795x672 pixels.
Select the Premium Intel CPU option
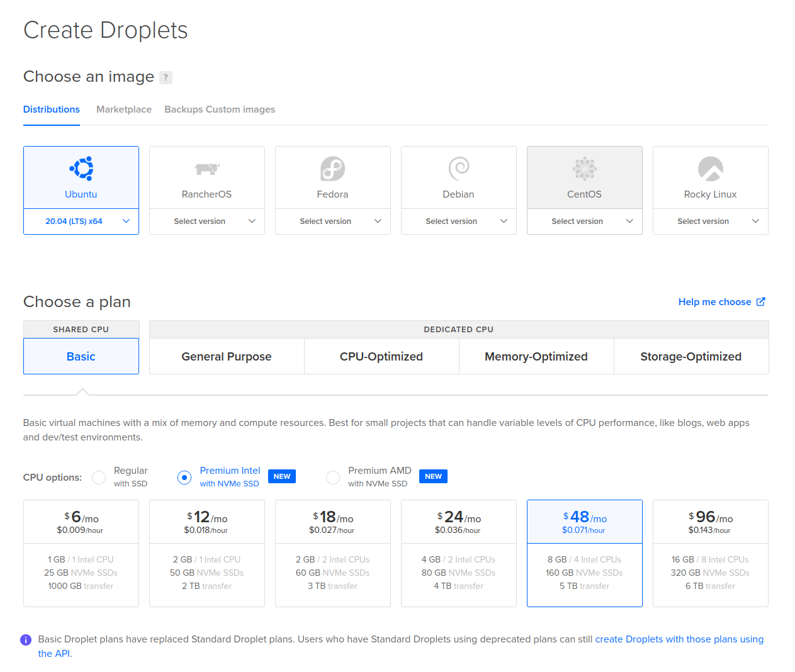pos(184,477)
